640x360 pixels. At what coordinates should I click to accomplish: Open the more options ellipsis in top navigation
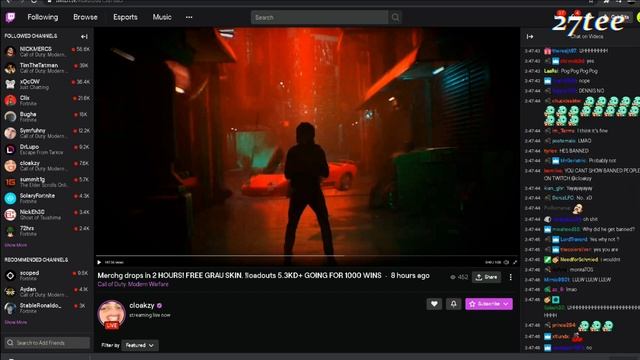189,17
